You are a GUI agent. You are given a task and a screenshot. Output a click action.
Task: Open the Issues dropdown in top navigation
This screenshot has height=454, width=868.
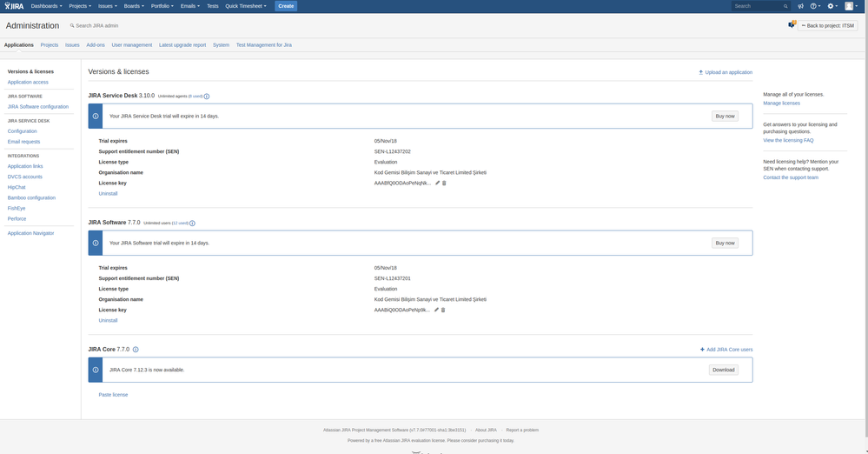[108, 6]
